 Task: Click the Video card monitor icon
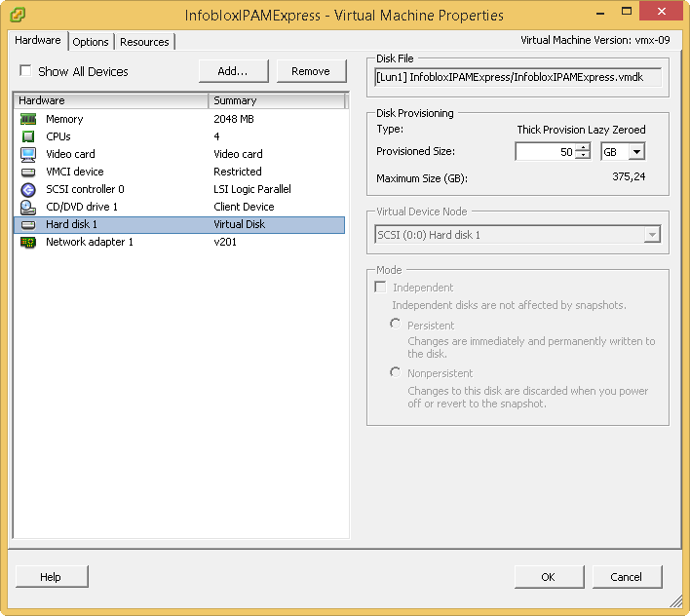(x=28, y=154)
